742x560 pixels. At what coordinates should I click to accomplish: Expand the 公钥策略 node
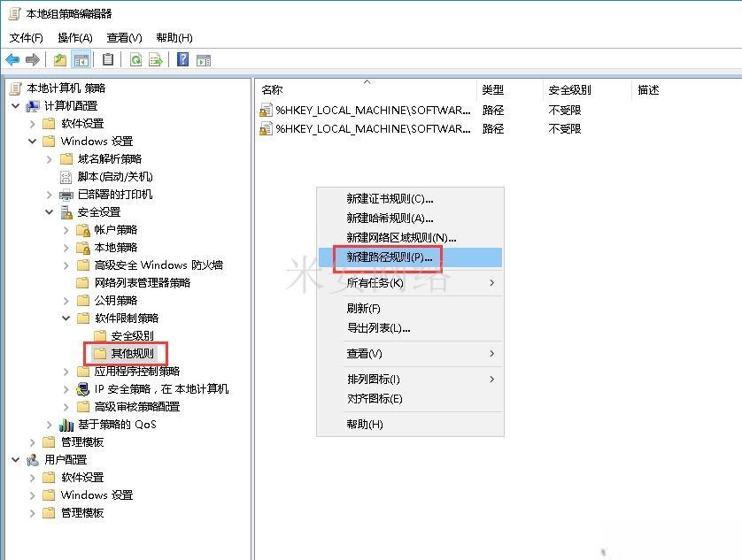click(x=66, y=301)
